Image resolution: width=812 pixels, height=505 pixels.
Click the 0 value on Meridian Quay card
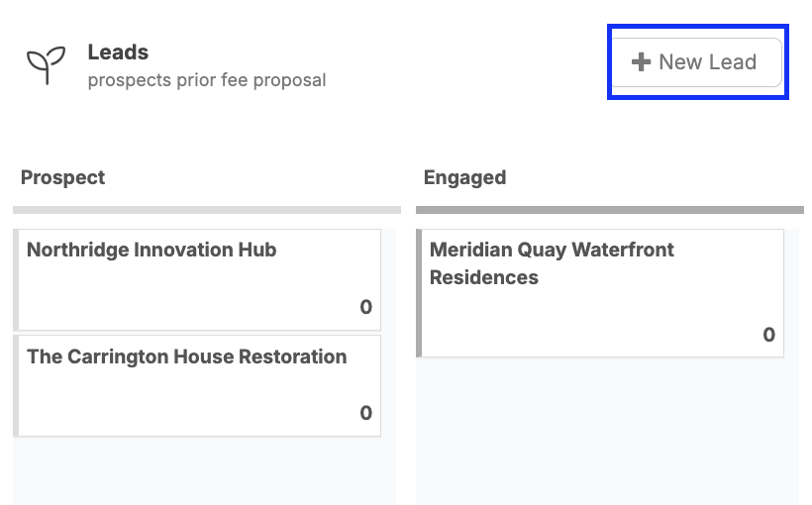point(768,336)
